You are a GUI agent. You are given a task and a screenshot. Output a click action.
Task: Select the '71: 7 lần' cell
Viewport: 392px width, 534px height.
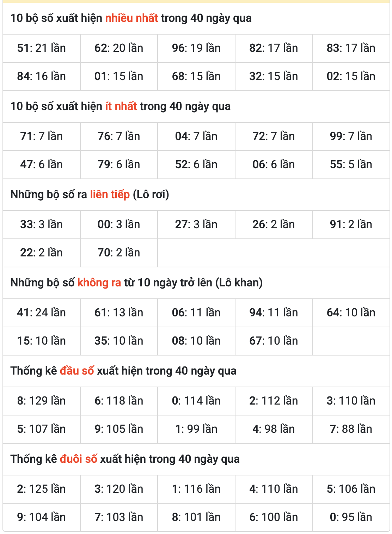pyautogui.click(x=42, y=136)
